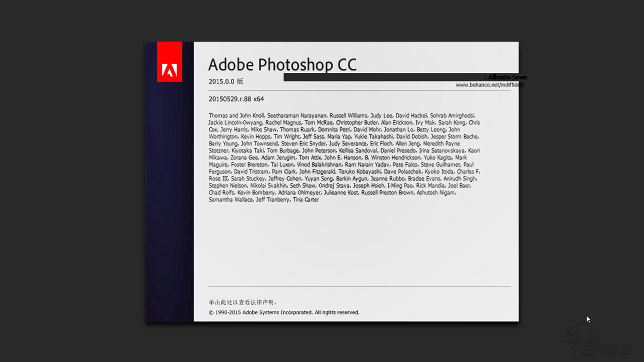Screen dimensions: 644x362
Task: Click the name Seetharaman Narayanan
Action: pyautogui.click(x=297, y=116)
